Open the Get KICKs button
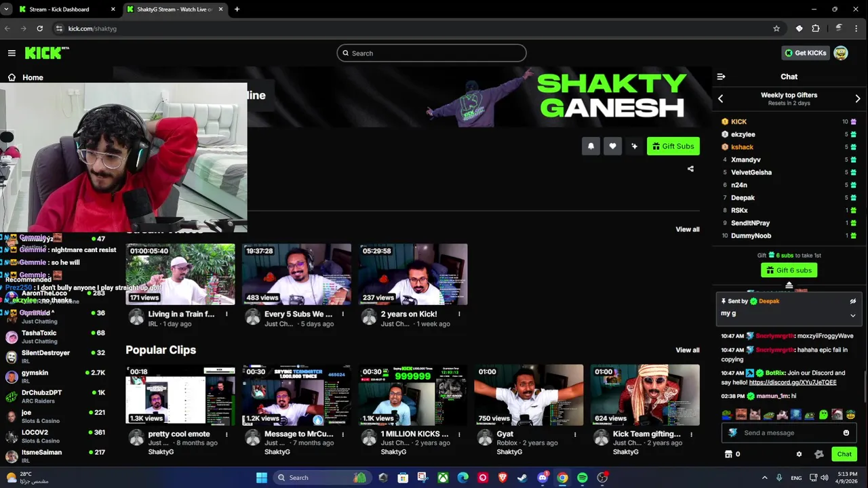The width and height of the screenshot is (868, 488). point(806,53)
